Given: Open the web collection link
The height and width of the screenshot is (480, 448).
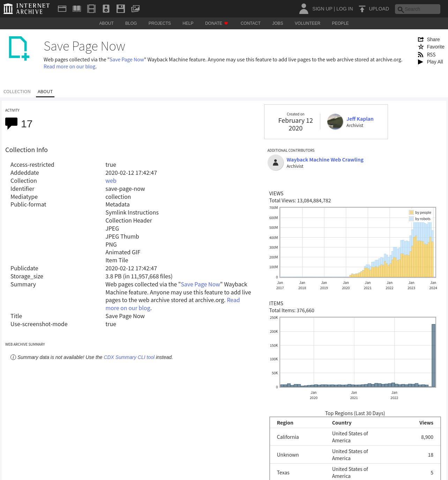Looking at the screenshot, I should coord(111,181).
